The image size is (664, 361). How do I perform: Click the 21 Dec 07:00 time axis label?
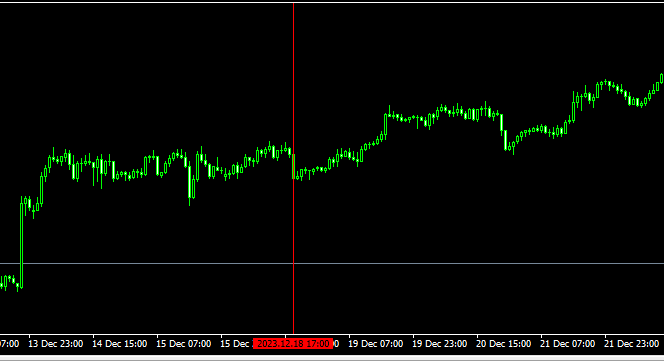click(x=567, y=344)
